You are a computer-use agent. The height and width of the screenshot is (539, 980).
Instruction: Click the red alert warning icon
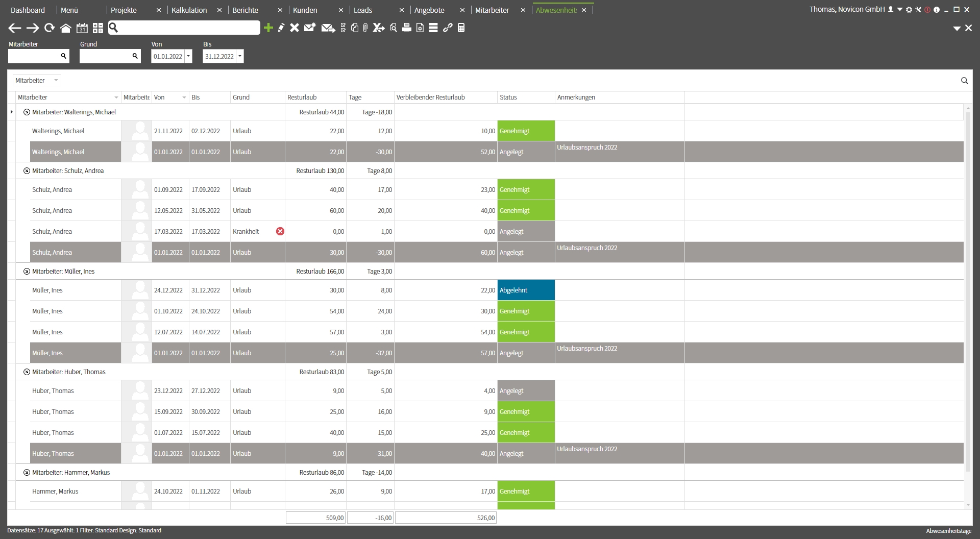tap(927, 10)
